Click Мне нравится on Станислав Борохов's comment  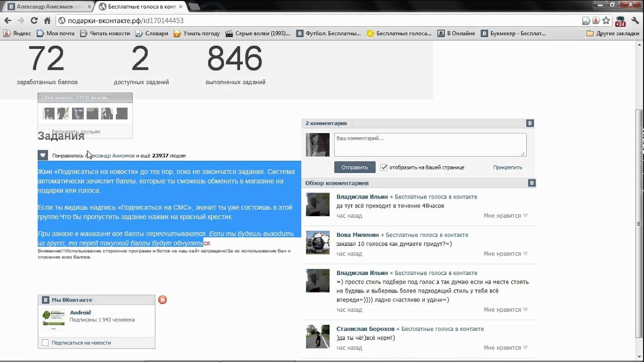(x=502, y=348)
